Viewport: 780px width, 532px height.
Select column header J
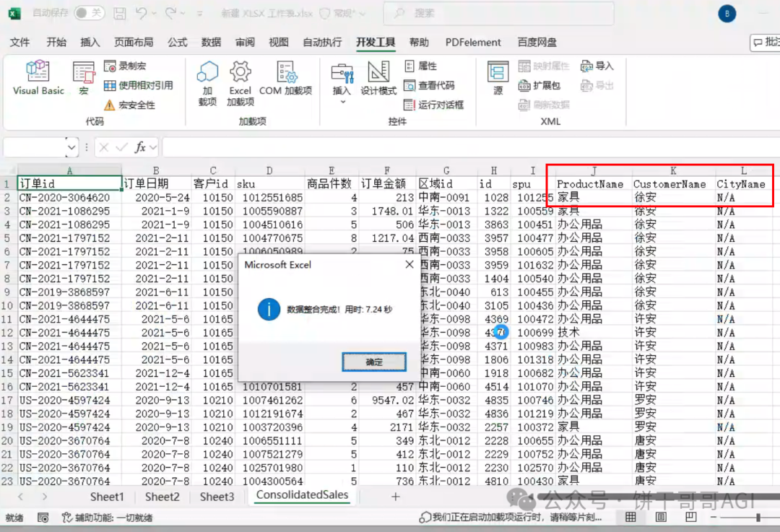click(594, 170)
